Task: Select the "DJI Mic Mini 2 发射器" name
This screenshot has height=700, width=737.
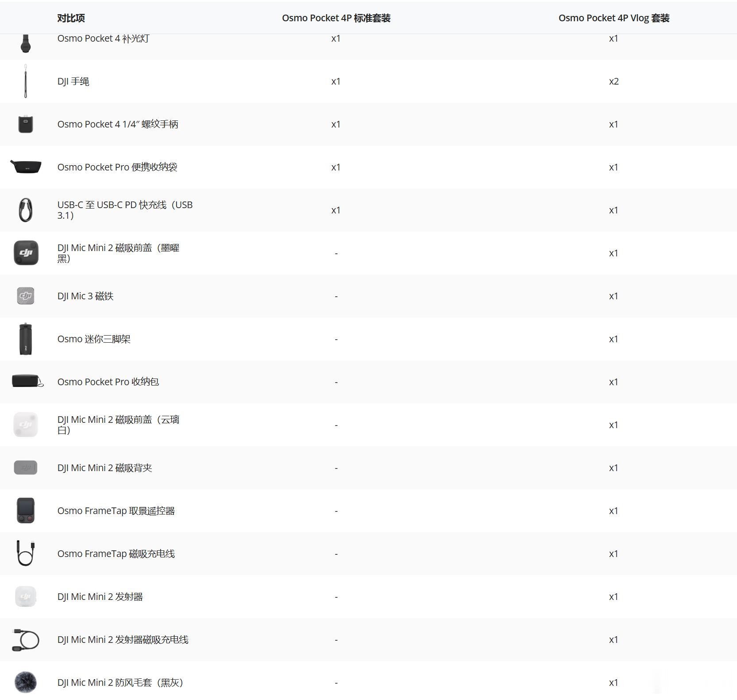Action: pos(100,597)
